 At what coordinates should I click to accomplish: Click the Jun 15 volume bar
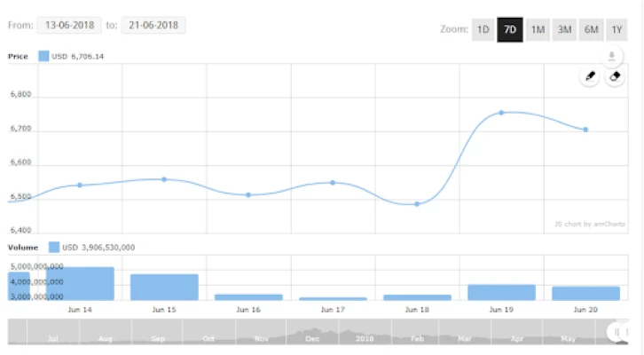click(x=164, y=287)
